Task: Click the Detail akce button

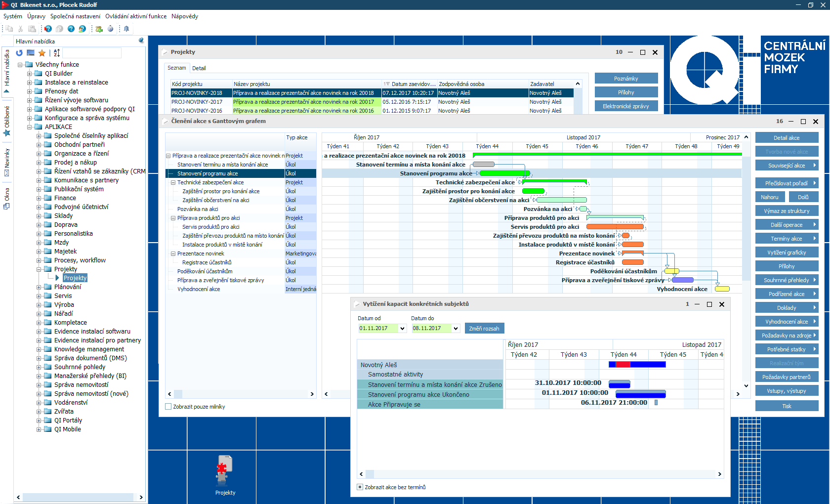Action: click(x=786, y=138)
